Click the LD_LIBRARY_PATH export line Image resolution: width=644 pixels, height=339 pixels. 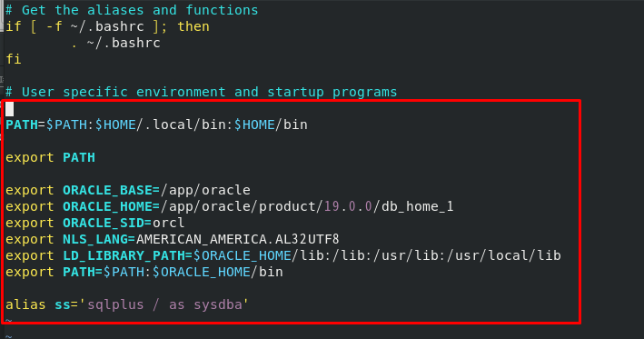click(283, 255)
